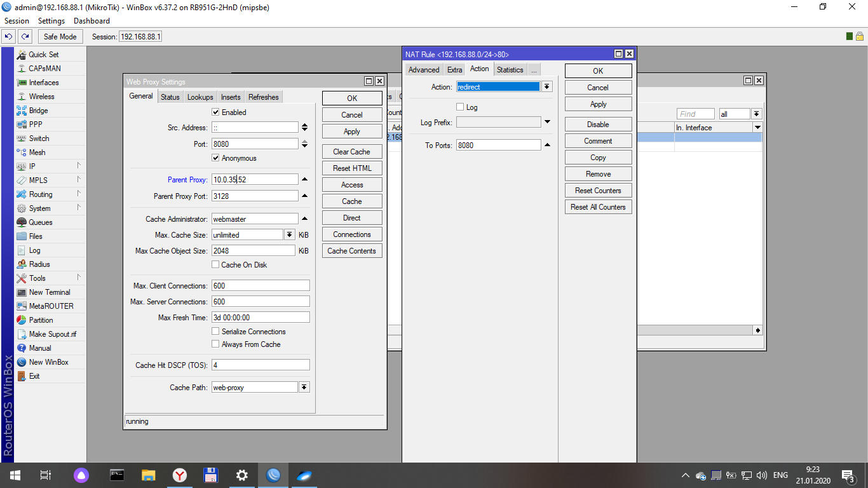Viewport: 868px width, 488px height.
Task: Toggle the Enabled checkbox in Web Proxy Settings
Action: coord(215,112)
